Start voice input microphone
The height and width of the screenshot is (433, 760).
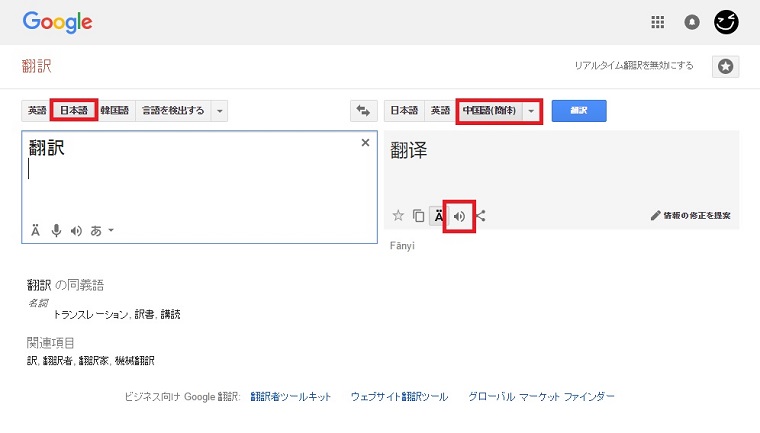point(56,230)
